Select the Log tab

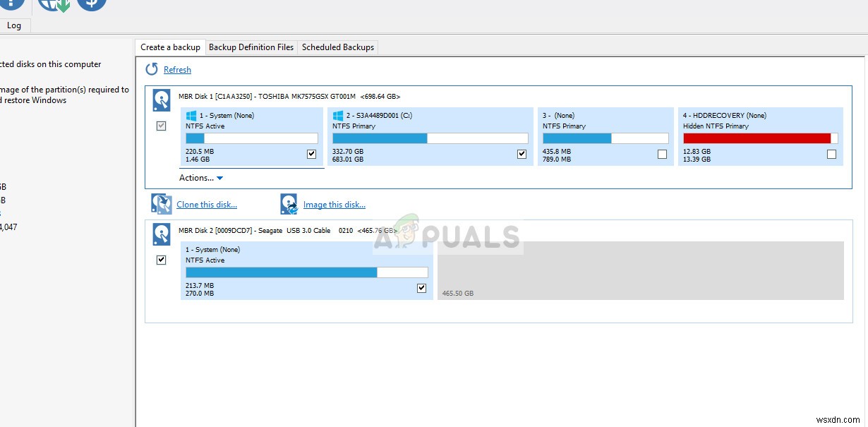pos(14,25)
